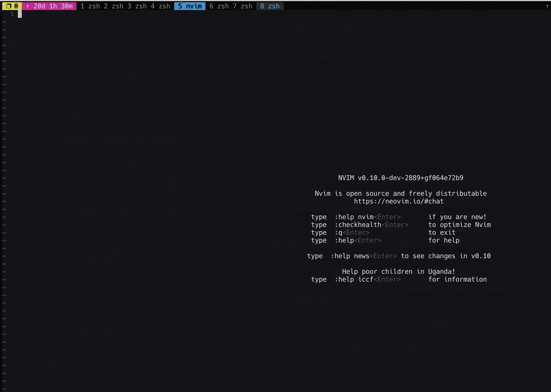Click 'to exit' text beside :q

click(442, 233)
